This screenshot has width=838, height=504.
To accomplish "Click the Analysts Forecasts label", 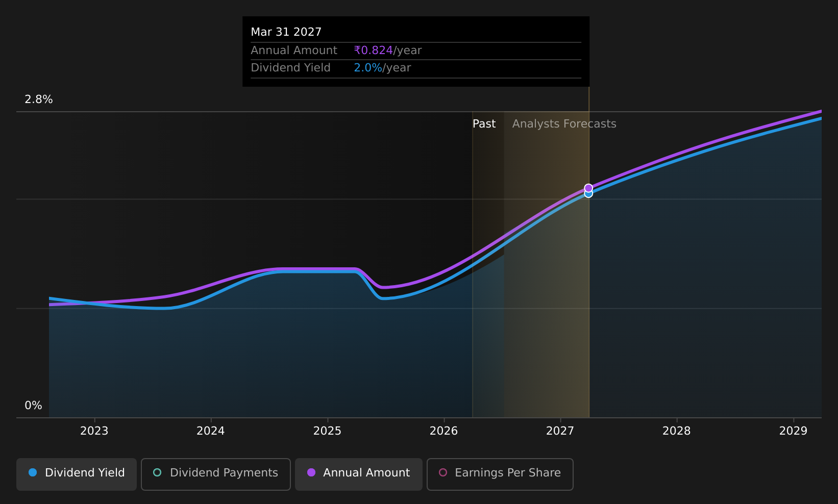I will [x=564, y=124].
